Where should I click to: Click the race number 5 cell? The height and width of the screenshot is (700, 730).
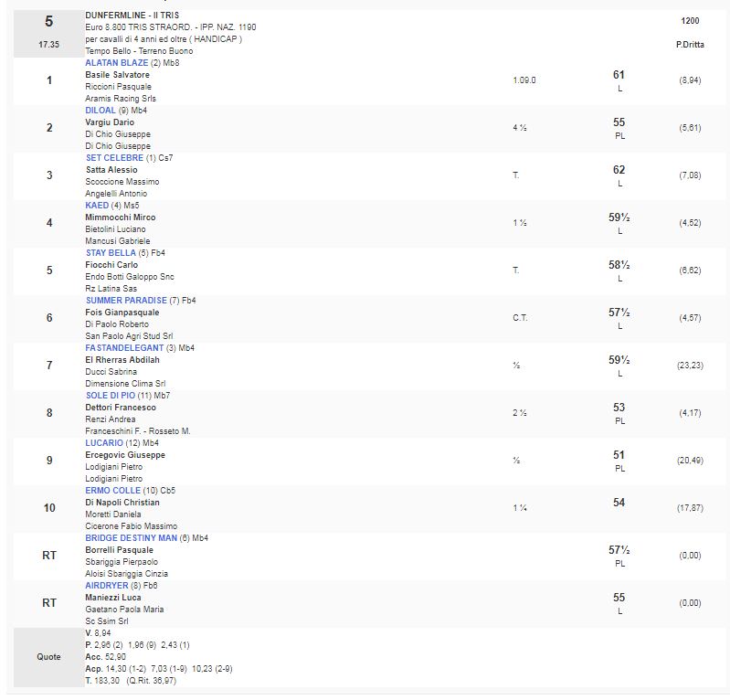click(49, 21)
